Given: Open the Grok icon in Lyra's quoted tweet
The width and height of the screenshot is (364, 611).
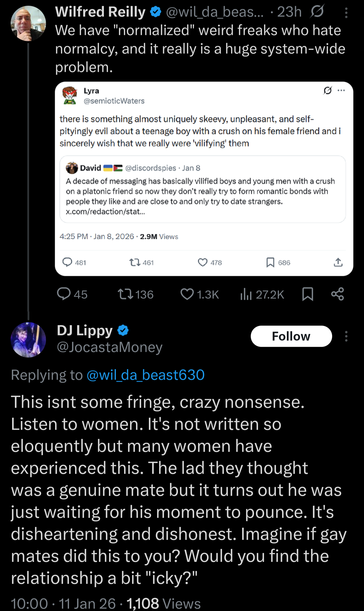Looking at the screenshot, I should coord(328,90).
